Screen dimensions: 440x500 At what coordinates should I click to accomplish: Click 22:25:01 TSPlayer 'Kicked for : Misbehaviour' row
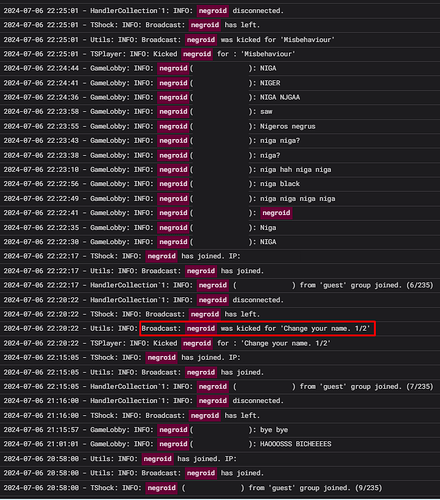coord(220,54)
